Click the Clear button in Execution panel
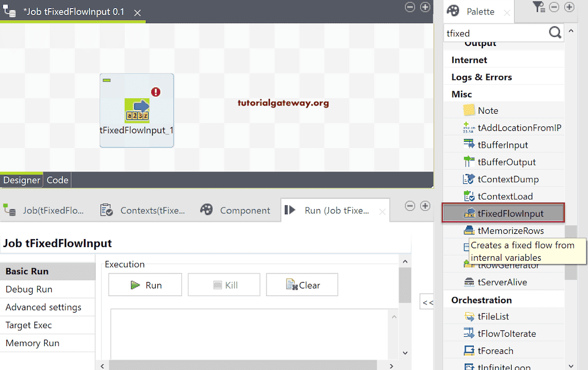The image size is (588, 370). [x=301, y=284]
